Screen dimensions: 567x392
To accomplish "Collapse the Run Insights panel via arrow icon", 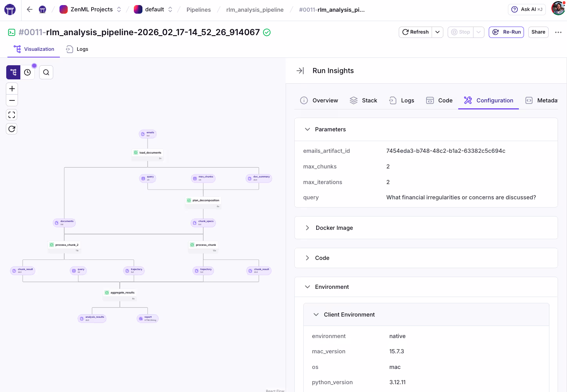I will coord(300,71).
